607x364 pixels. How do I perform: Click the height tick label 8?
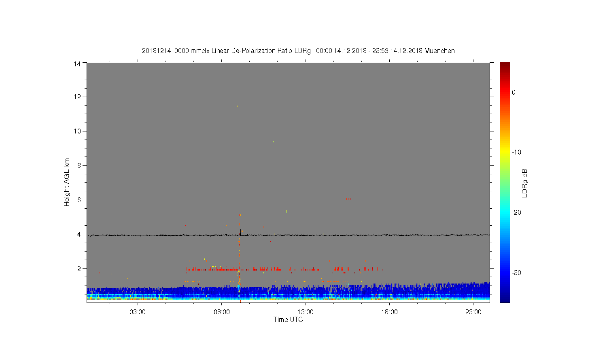pos(79,165)
